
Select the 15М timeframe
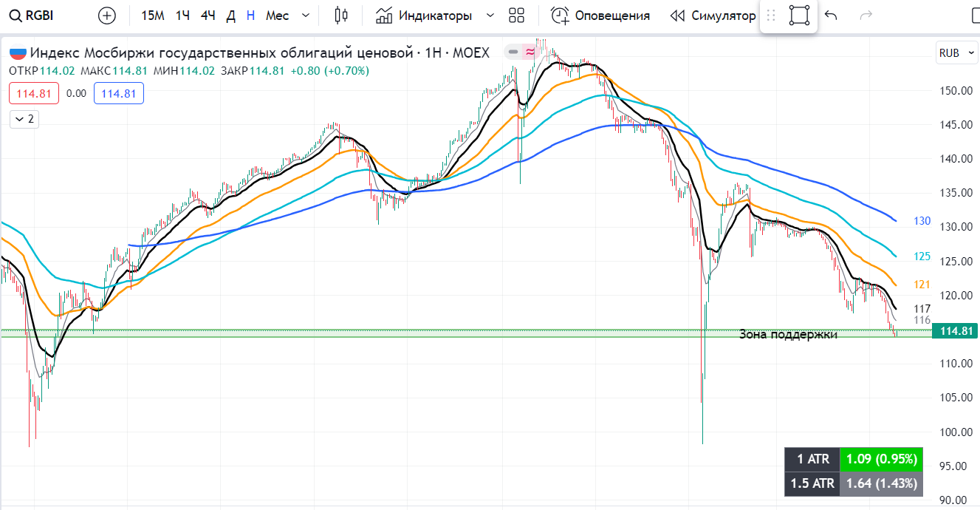(152, 16)
